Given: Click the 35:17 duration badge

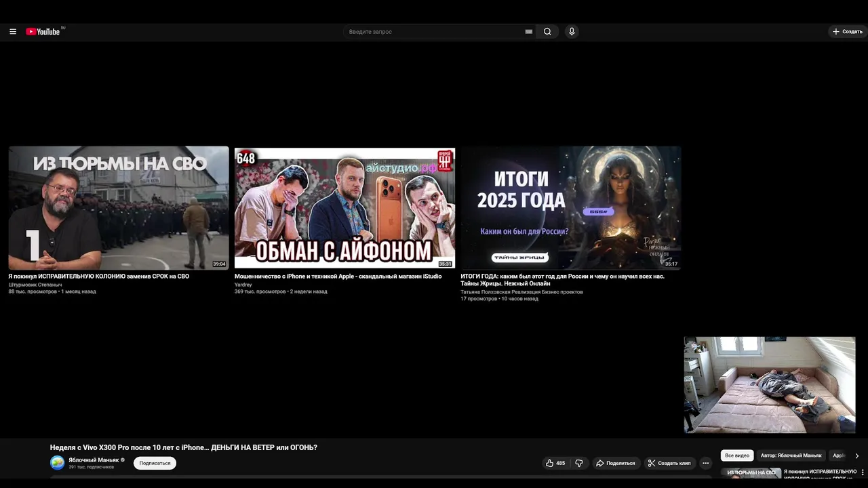Looking at the screenshot, I should [x=671, y=264].
